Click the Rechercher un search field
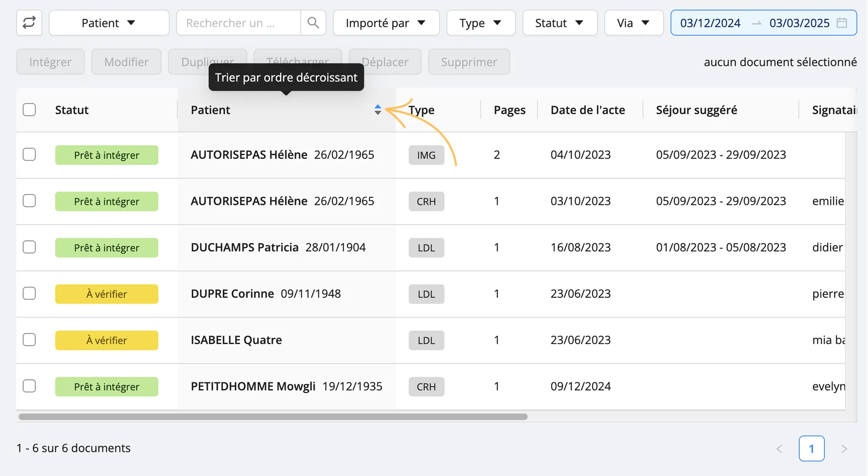Viewport: 868px width, 476px height. tap(239, 22)
